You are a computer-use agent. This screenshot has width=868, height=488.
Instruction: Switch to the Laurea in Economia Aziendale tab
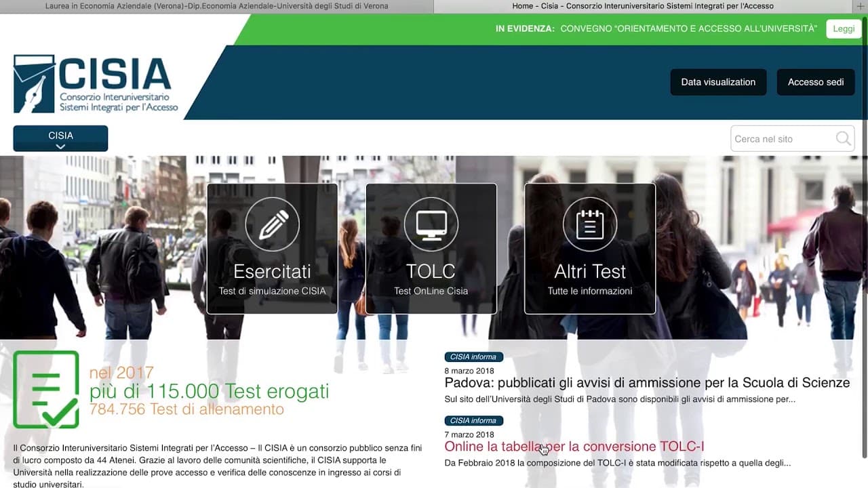click(x=216, y=6)
